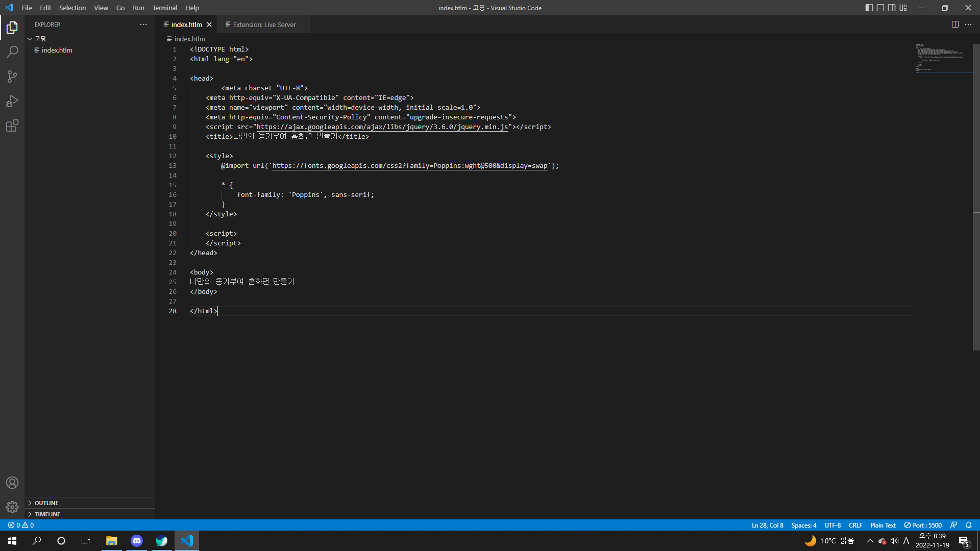Open the Go menu
Viewport: 980px width, 551px height.
[120, 8]
